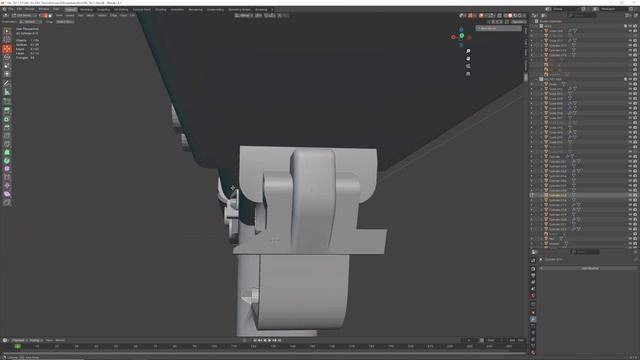Open the Marker menu in timeline
640x360 pixels.
point(60,340)
